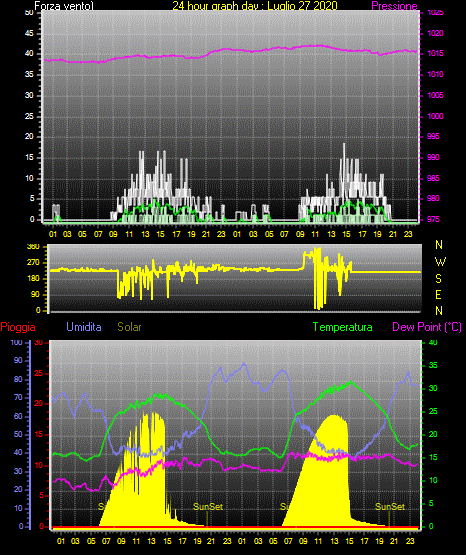
Task: Click the N compass letter beside 0 degrees
Action: click(x=439, y=310)
